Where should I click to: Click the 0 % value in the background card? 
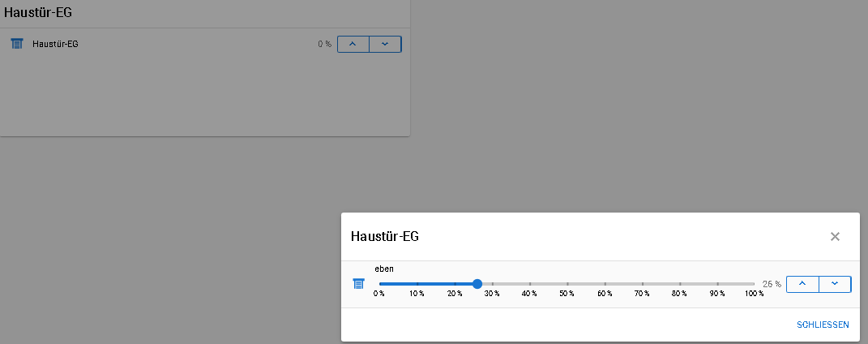click(324, 44)
